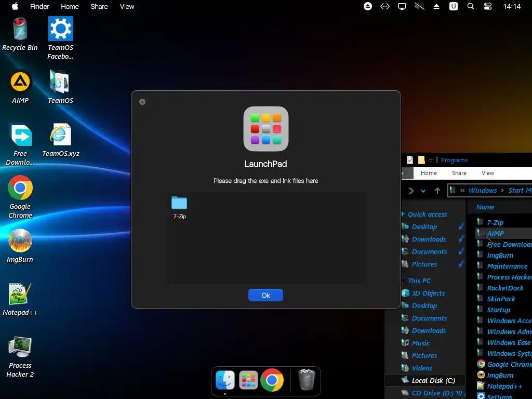This screenshot has height=399, width=532.
Task: Open View menu in top menu bar
Action: pos(127,6)
